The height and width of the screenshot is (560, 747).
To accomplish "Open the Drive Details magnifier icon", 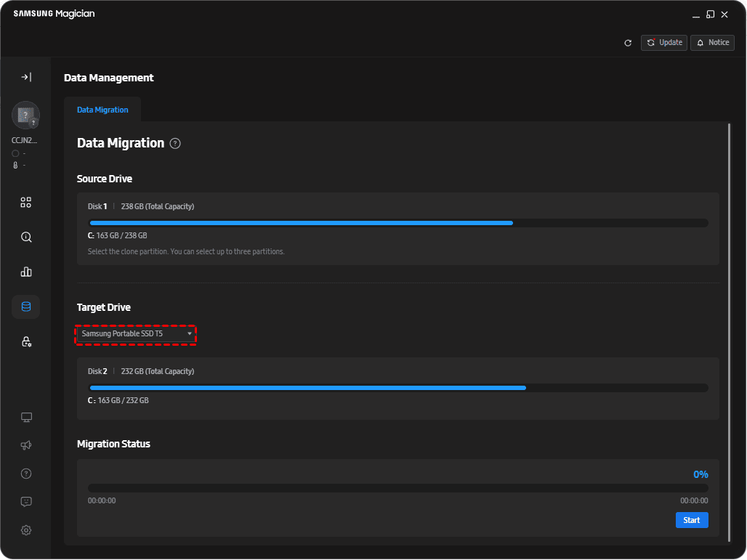I will [x=25, y=237].
